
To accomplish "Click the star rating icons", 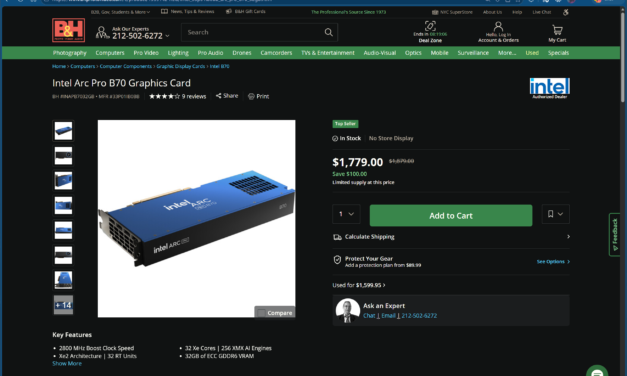I will pos(164,96).
